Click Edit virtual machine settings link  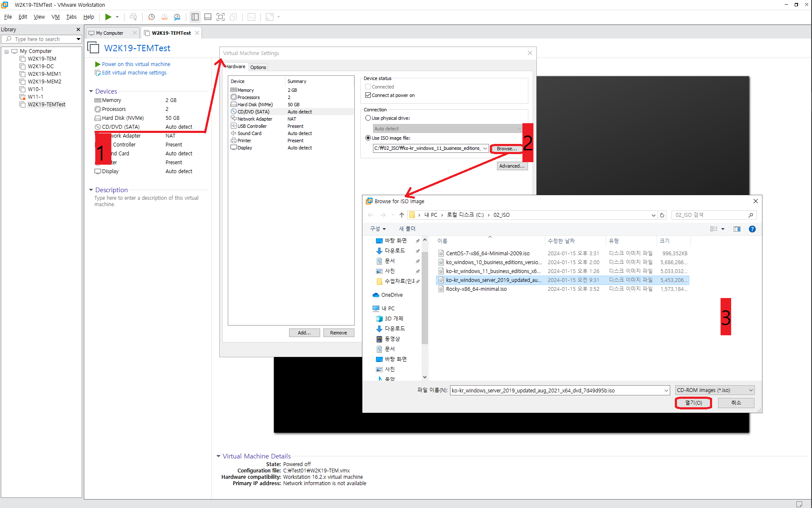tap(134, 73)
